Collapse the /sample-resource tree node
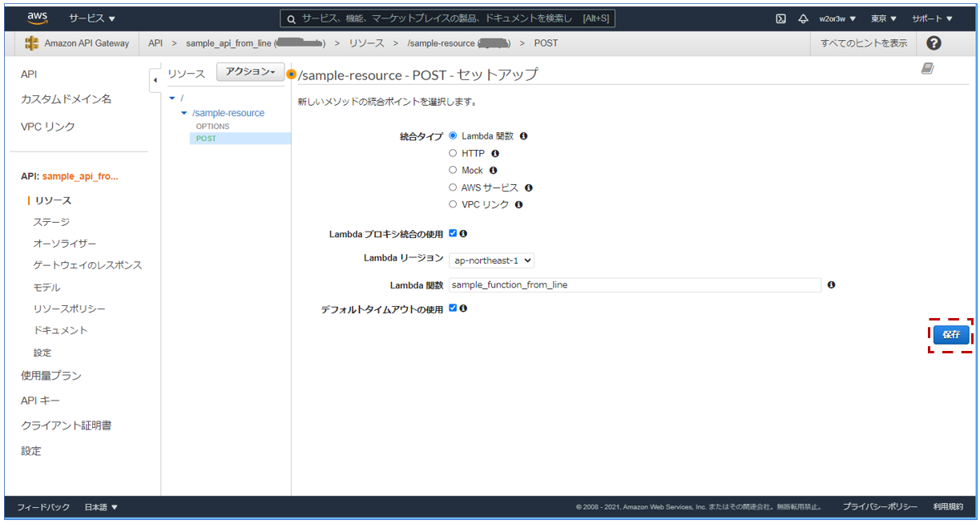 pos(184,112)
